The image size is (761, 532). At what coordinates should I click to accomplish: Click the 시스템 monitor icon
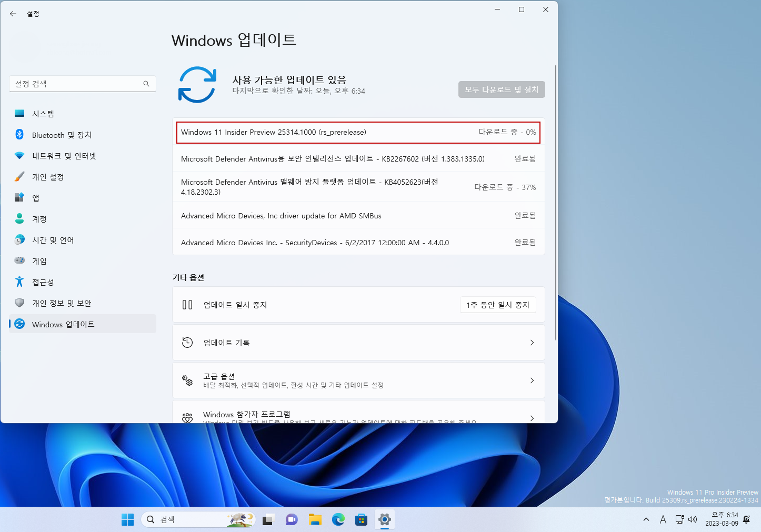click(19, 113)
